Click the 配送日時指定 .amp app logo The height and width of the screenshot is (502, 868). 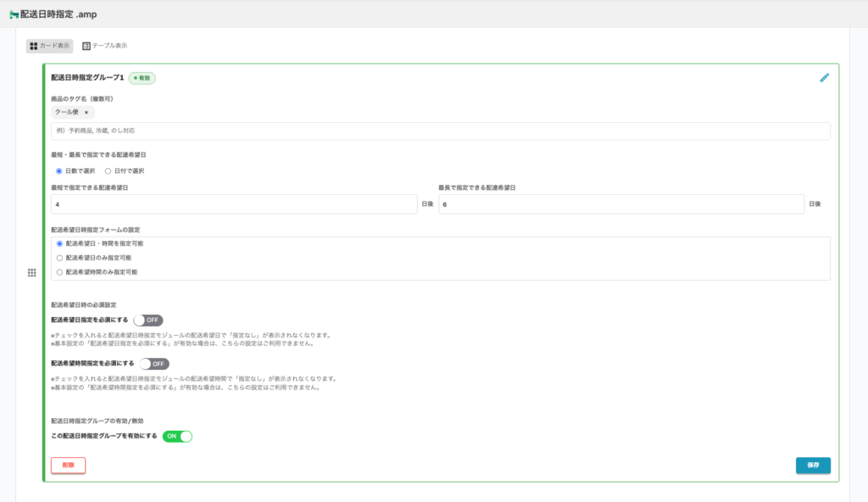[14, 14]
